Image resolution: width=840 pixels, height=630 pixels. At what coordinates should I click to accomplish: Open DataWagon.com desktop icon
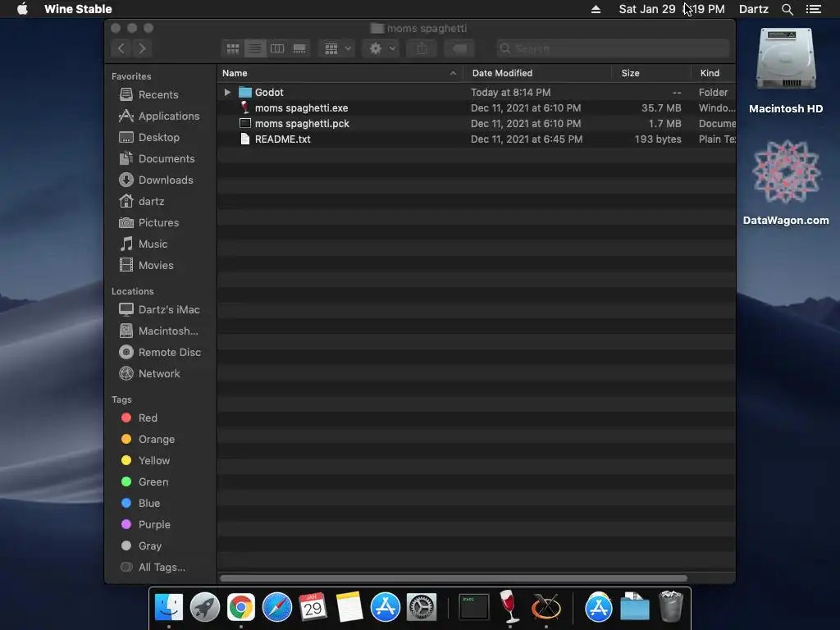786,182
